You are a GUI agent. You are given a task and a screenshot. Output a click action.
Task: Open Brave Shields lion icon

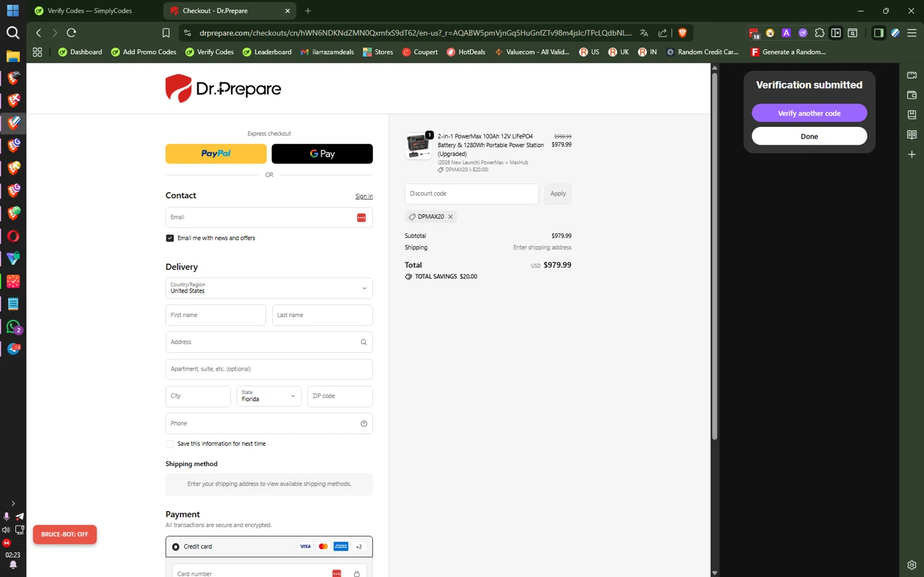[682, 33]
